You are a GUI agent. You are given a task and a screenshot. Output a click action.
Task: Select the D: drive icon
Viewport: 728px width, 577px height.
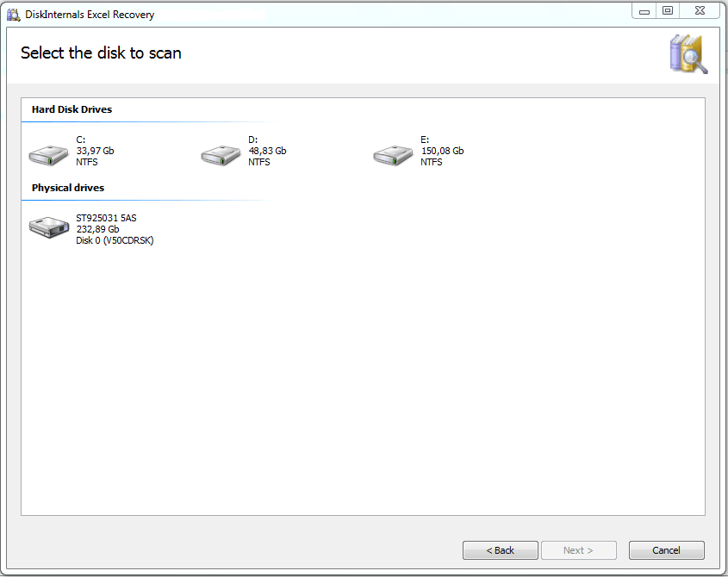click(x=221, y=153)
